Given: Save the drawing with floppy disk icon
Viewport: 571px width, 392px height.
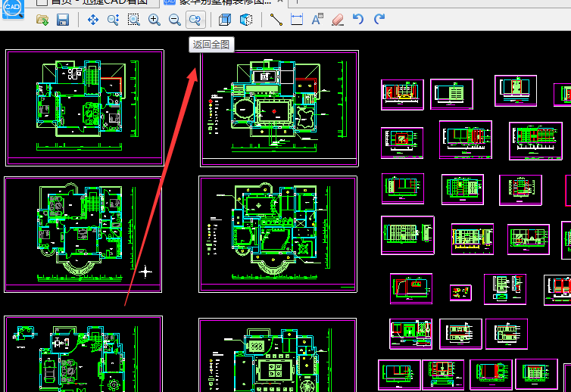Looking at the screenshot, I should click(63, 20).
